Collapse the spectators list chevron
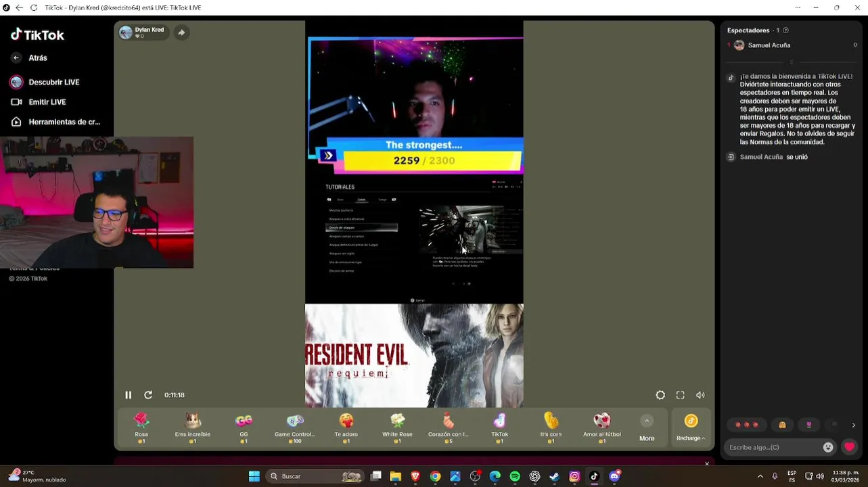868x487 pixels. coord(792,62)
